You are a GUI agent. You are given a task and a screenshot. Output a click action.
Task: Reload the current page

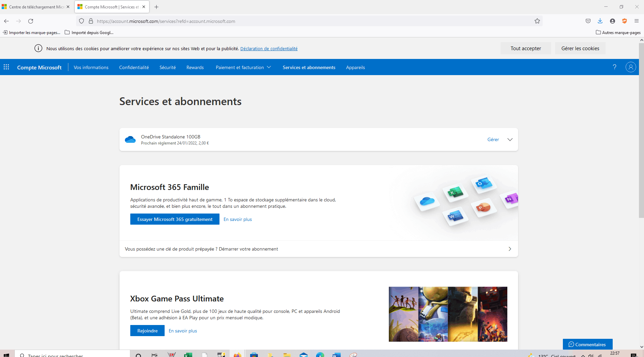[31, 21]
